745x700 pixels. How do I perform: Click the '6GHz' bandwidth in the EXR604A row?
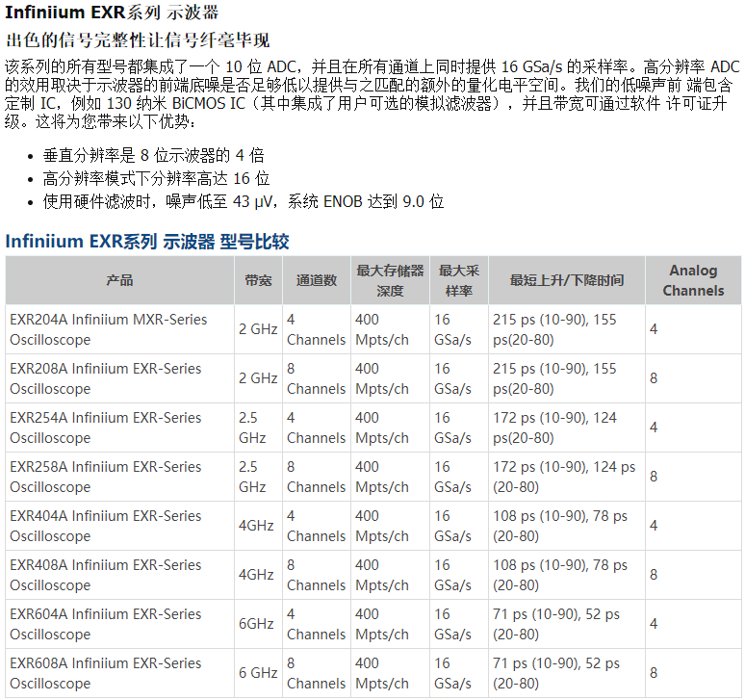tap(256, 624)
